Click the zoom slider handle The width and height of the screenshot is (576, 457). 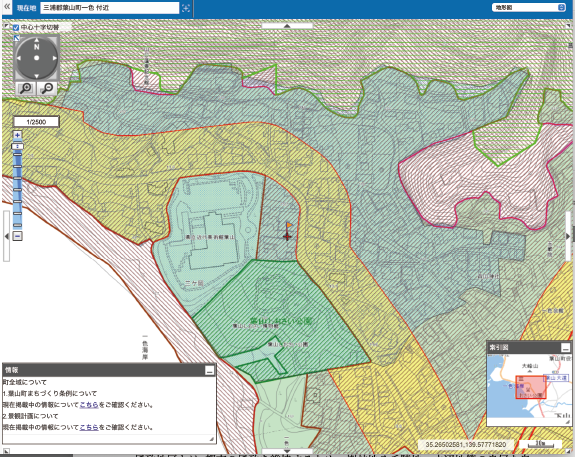17,147
